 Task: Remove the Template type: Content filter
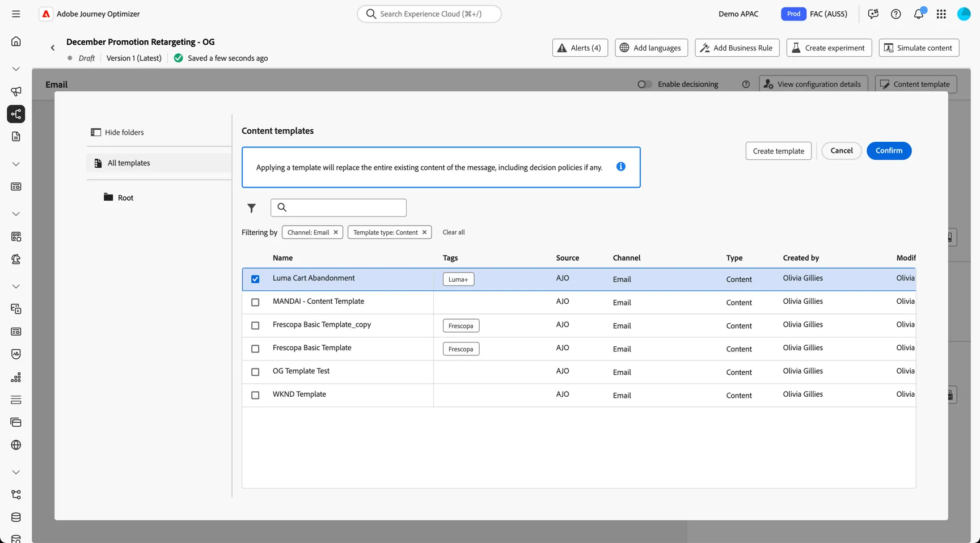pyautogui.click(x=424, y=232)
